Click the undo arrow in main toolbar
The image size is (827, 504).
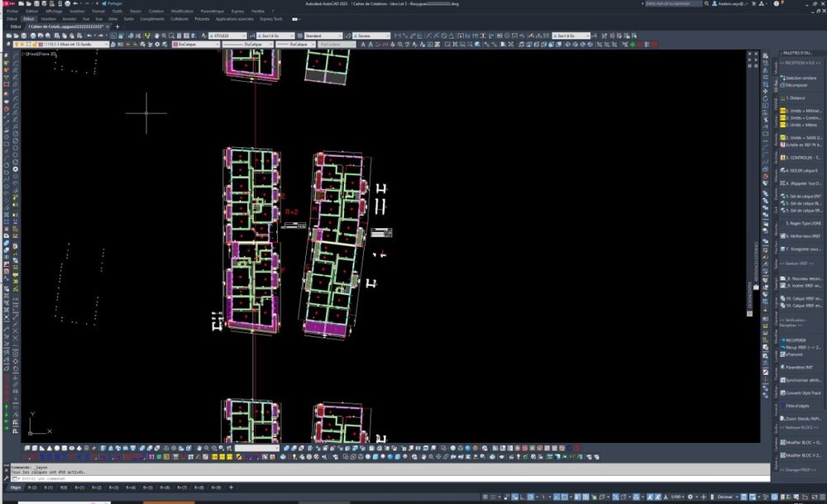[x=88, y=36]
